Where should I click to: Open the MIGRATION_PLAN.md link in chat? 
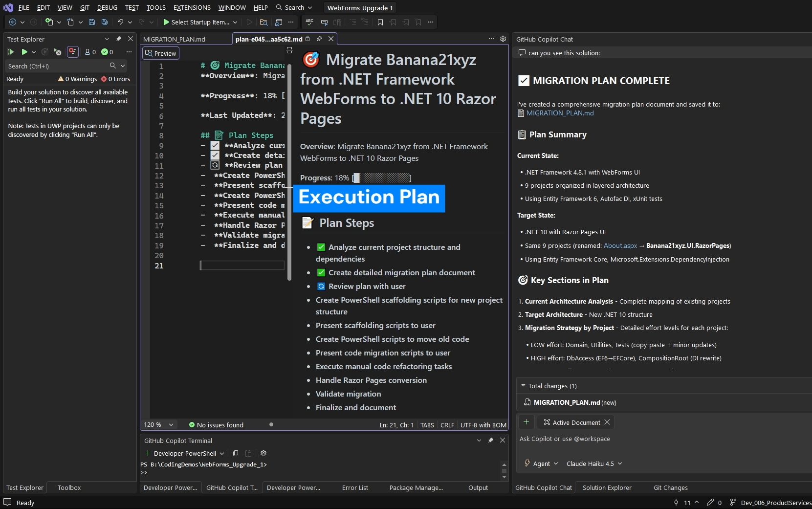[560, 113]
